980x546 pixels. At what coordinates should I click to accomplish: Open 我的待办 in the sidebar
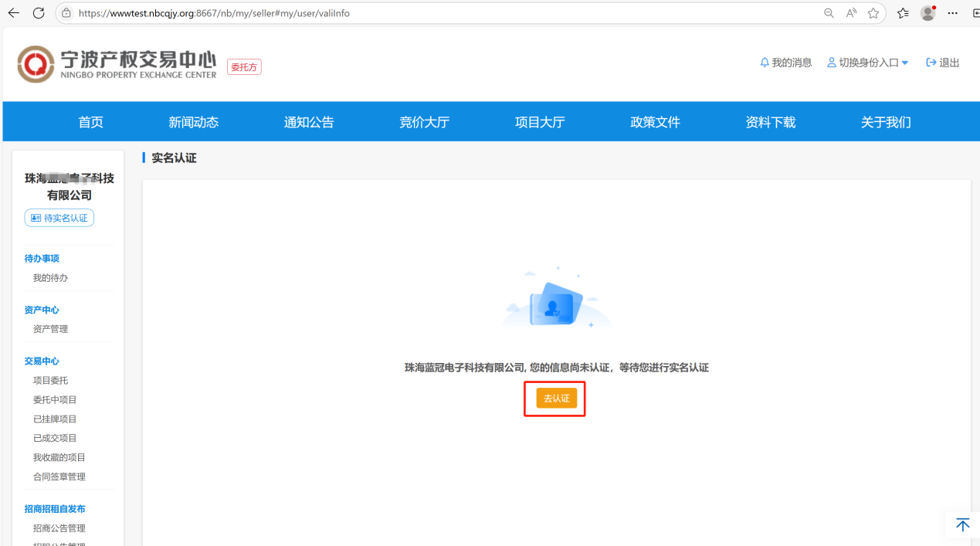pos(50,278)
